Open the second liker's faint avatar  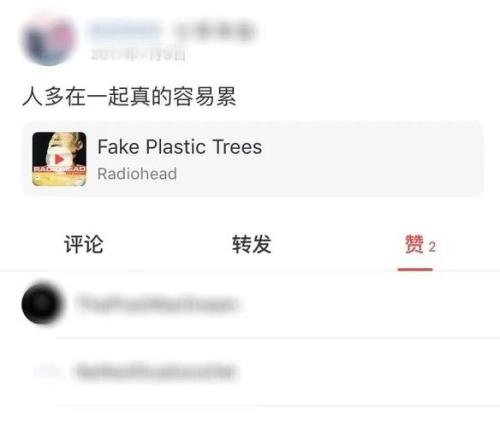(x=47, y=371)
